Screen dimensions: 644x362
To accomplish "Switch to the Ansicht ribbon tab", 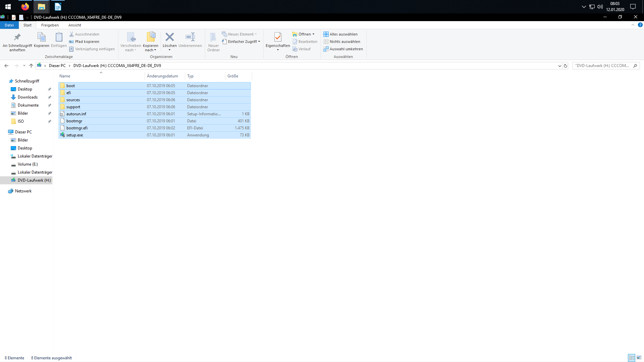I will [x=75, y=25].
